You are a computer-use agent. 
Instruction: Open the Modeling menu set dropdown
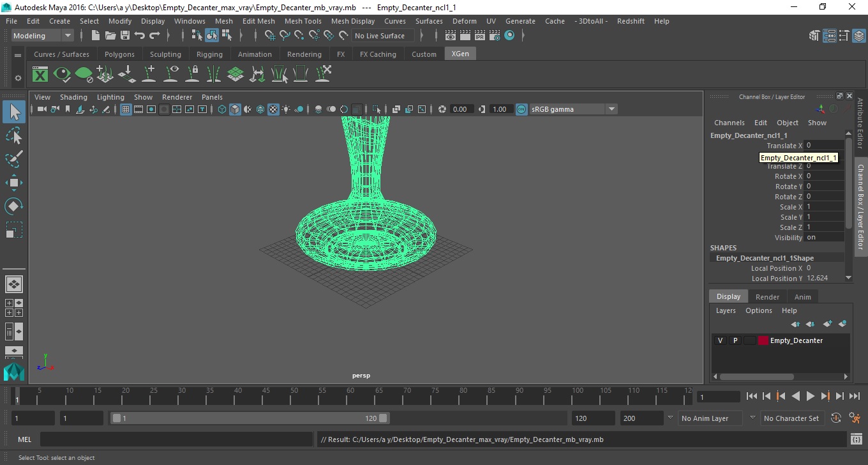(42, 36)
